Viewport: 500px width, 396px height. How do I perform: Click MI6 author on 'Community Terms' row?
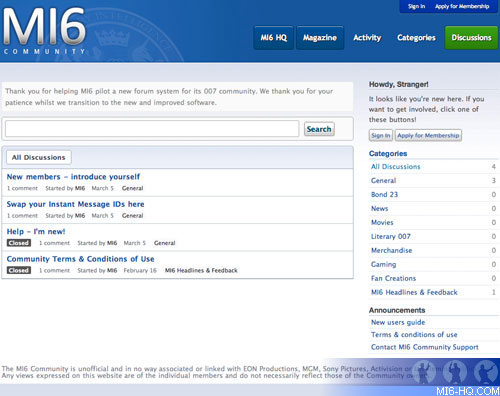[x=112, y=270]
